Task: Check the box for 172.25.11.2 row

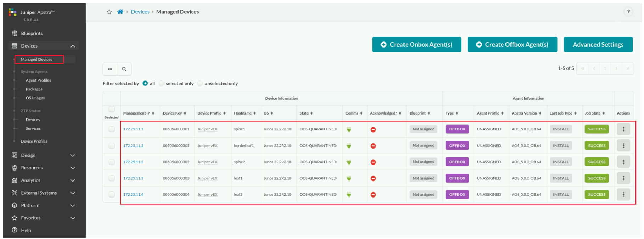Action: [x=112, y=162]
